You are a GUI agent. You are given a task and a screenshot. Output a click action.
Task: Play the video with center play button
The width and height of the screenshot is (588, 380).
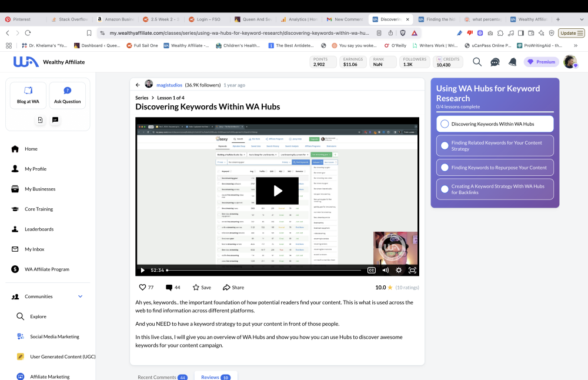coord(277,191)
